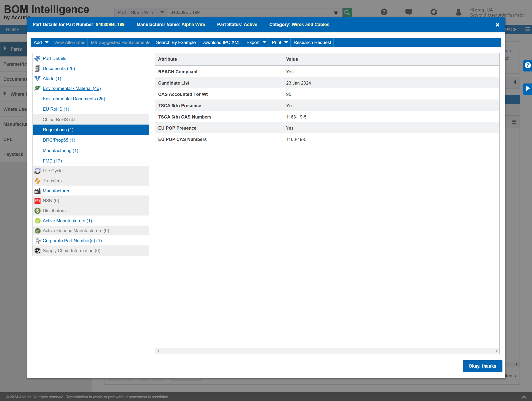The width and height of the screenshot is (532, 401).
Task: Click the Value column header
Action: pyautogui.click(x=391, y=59)
